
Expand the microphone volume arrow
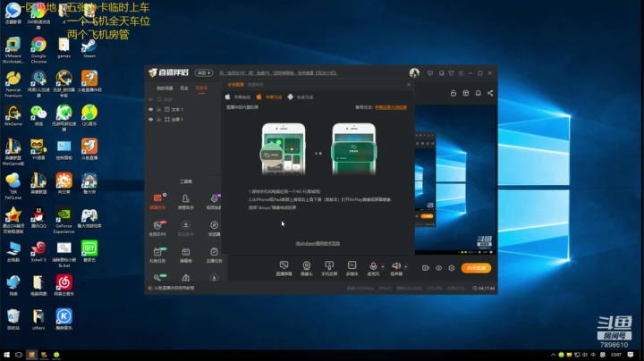[x=383, y=266]
